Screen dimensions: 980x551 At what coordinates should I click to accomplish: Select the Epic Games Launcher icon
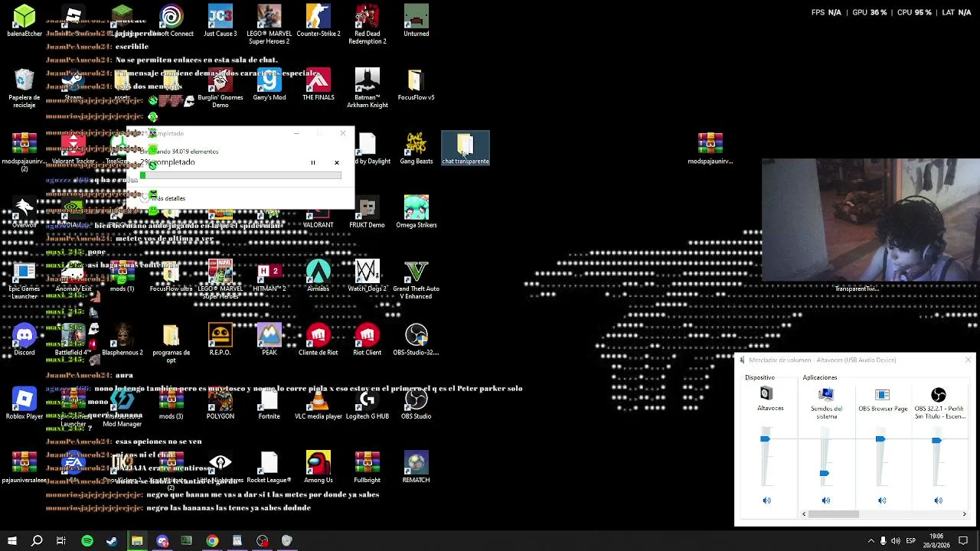[x=24, y=279]
